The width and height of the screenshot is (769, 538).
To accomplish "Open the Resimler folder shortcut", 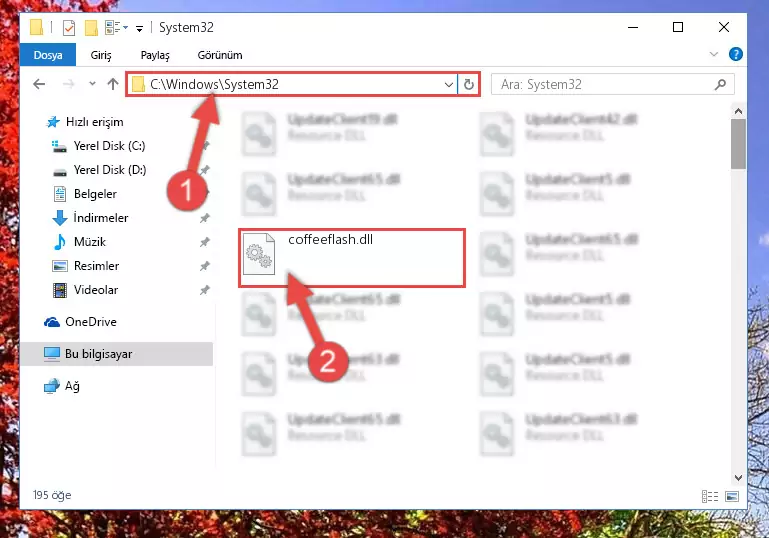I will pos(96,266).
